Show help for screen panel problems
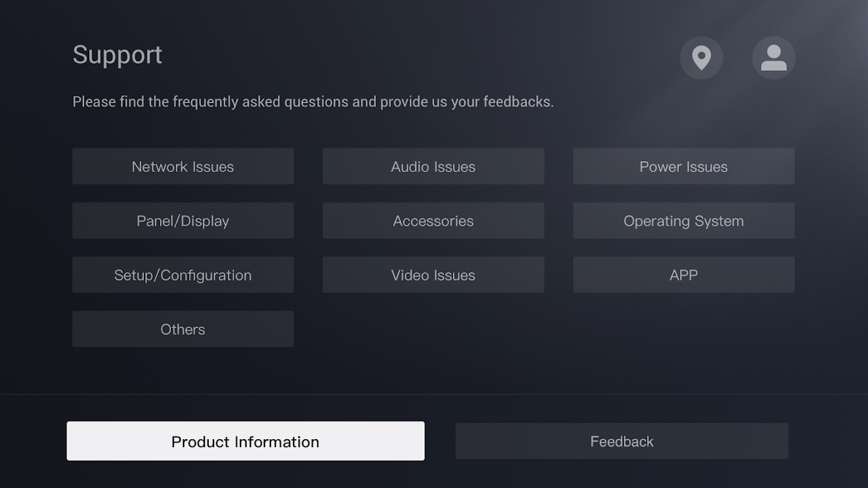The height and width of the screenshot is (488, 868). click(x=183, y=221)
